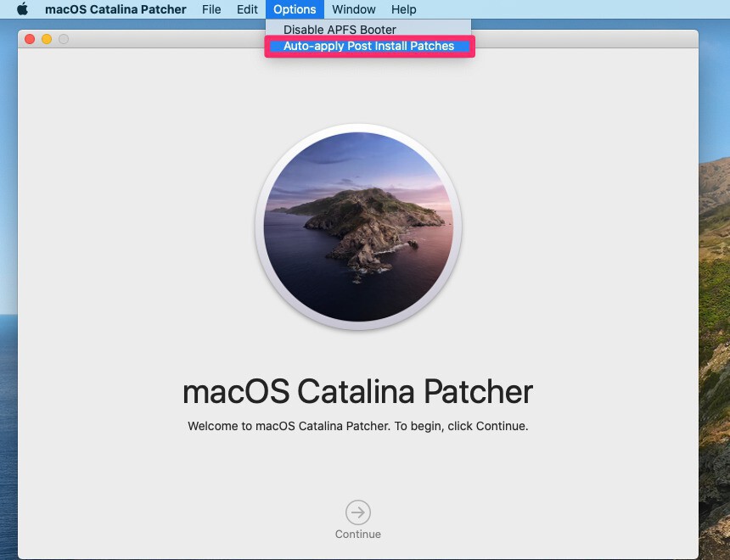Viewport: 730px width, 560px height.
Task: Open the Help menu
Action: click(x=404, y=9)
